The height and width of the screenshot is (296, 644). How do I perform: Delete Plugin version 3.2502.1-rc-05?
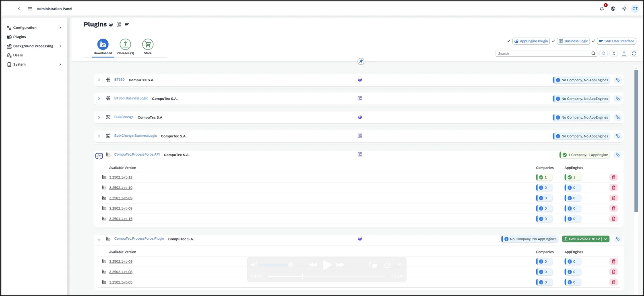click(613, 282)
